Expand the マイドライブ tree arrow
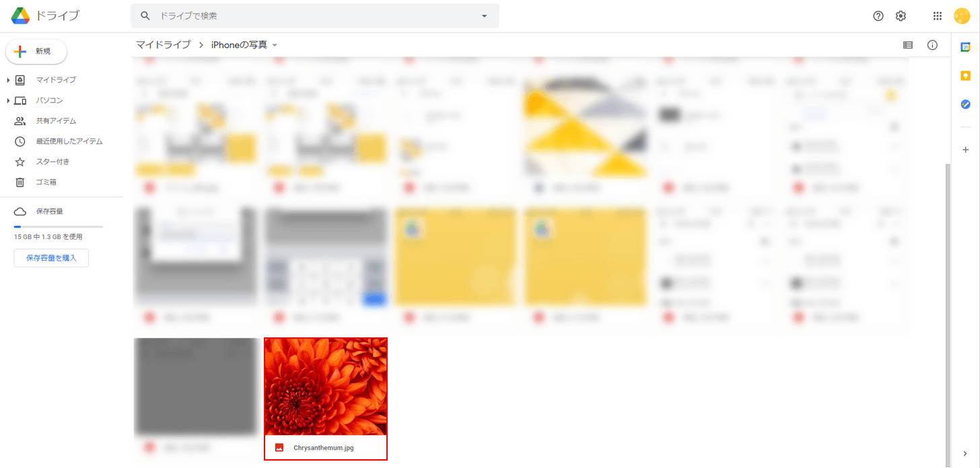The image size is (980, 468). 8,80
